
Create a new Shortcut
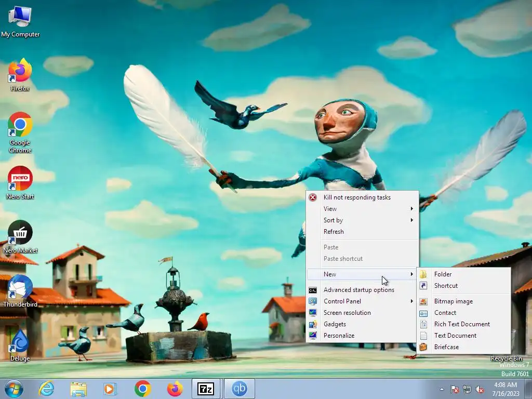(x=463, y=286)
